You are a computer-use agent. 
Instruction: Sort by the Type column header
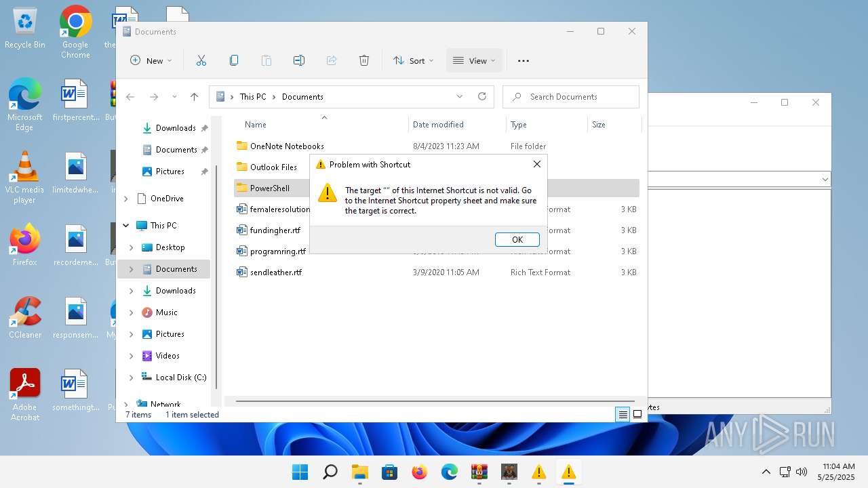click(519, 125)
